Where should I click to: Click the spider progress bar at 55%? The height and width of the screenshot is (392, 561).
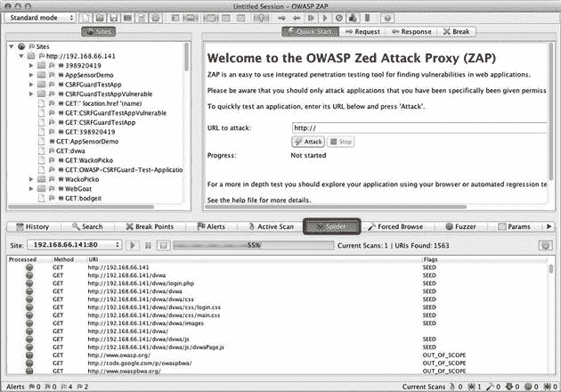tap(253, 246)
